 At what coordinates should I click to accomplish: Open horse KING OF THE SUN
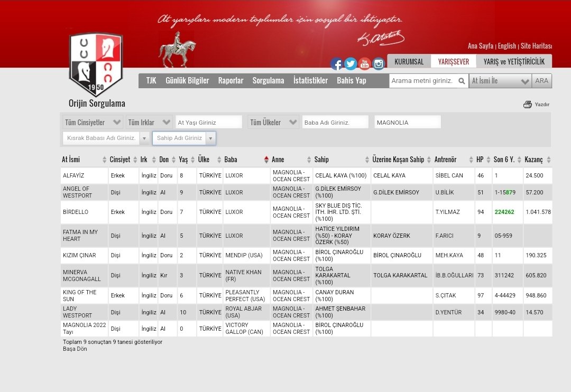[x=79, y=295]
